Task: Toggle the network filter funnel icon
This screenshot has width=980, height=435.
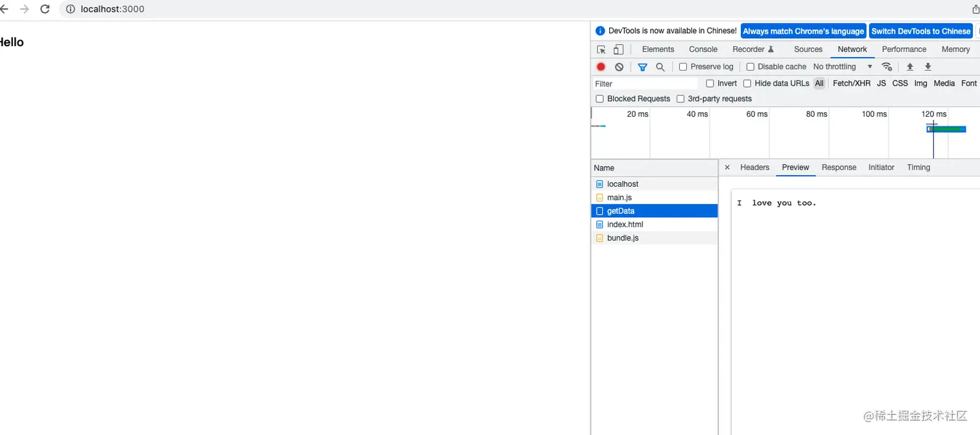Action: pyautogui.click(x=642, y=67)
